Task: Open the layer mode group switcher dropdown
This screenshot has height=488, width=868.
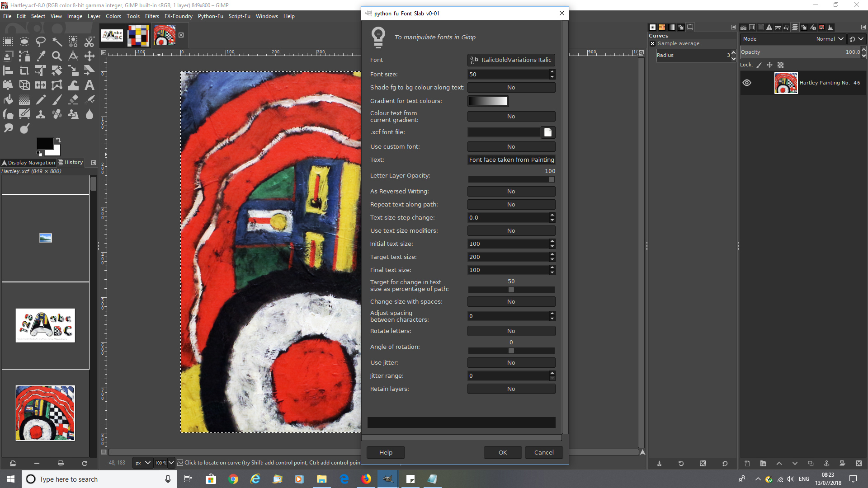Action: (857, 39)
